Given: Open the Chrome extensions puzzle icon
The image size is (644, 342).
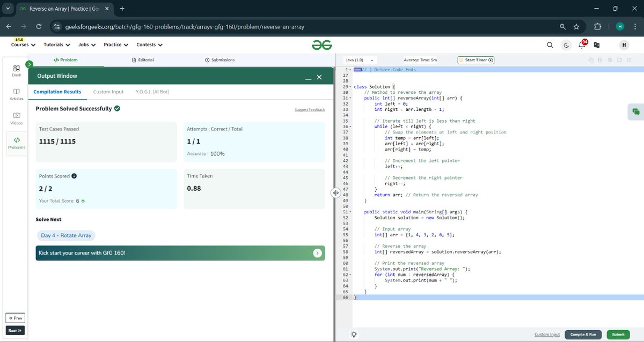Looking at the screenshot, I should click(x=598, y=26).
